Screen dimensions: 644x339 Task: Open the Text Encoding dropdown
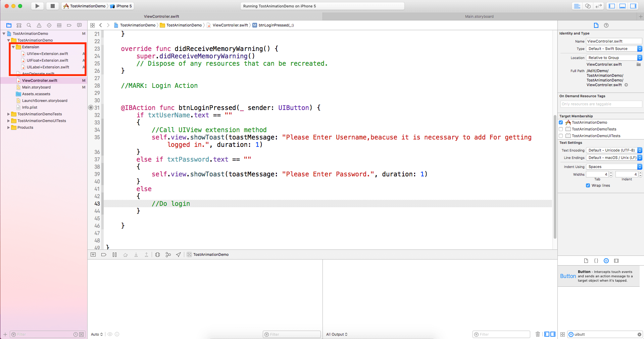click(614, 150)
